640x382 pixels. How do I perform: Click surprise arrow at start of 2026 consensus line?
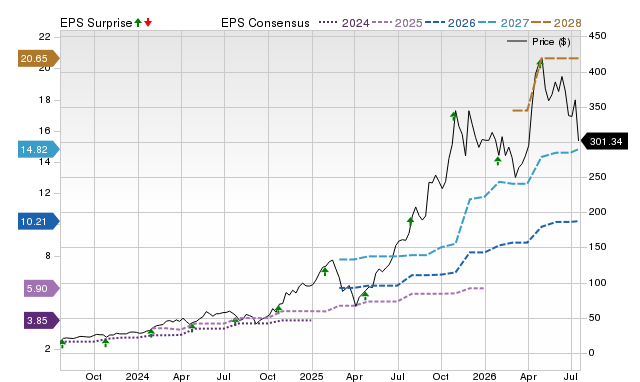point(365,296)
